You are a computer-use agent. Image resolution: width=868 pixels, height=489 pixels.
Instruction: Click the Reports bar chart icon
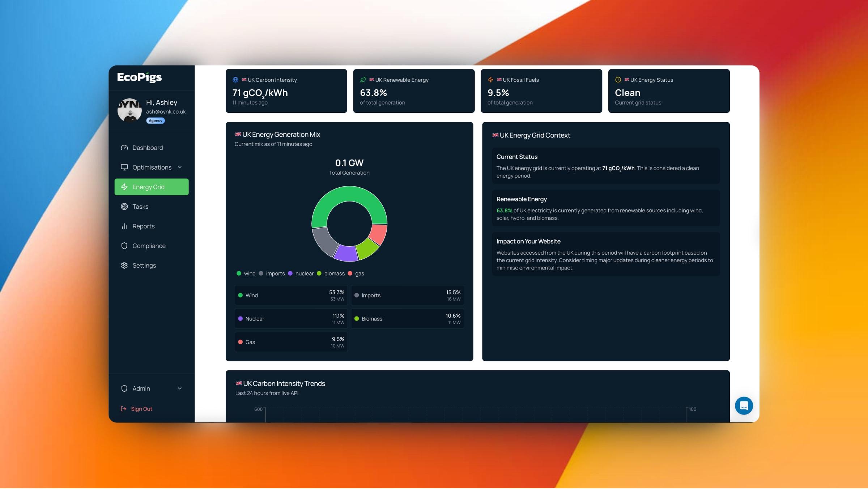(124, 226)
